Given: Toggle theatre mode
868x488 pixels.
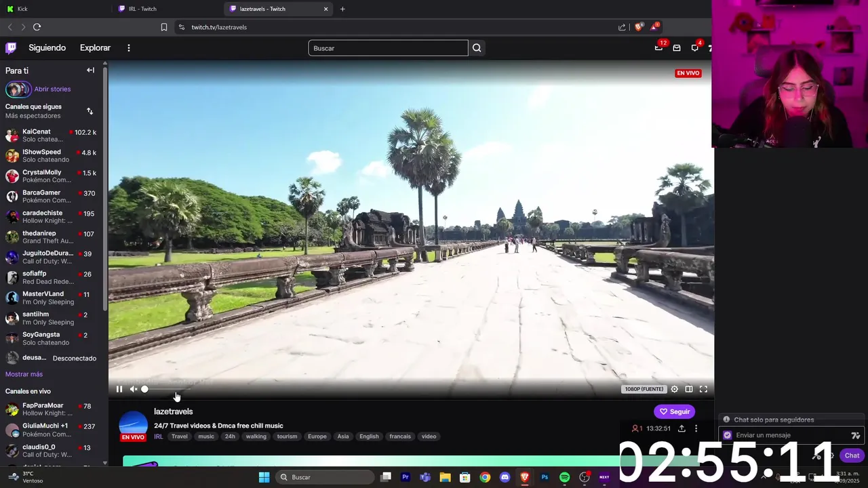Looking at the screenshot, I should 688,389.
